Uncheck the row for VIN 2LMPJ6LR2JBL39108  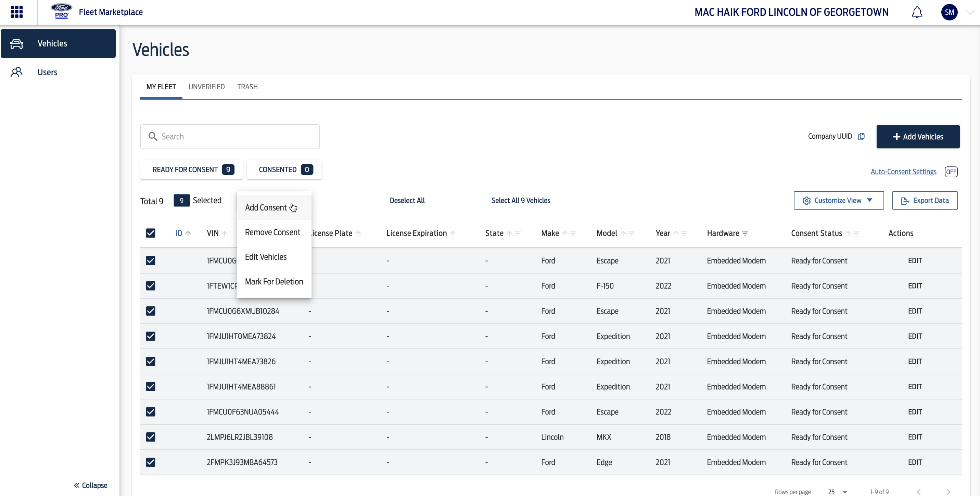coord(151,437)
